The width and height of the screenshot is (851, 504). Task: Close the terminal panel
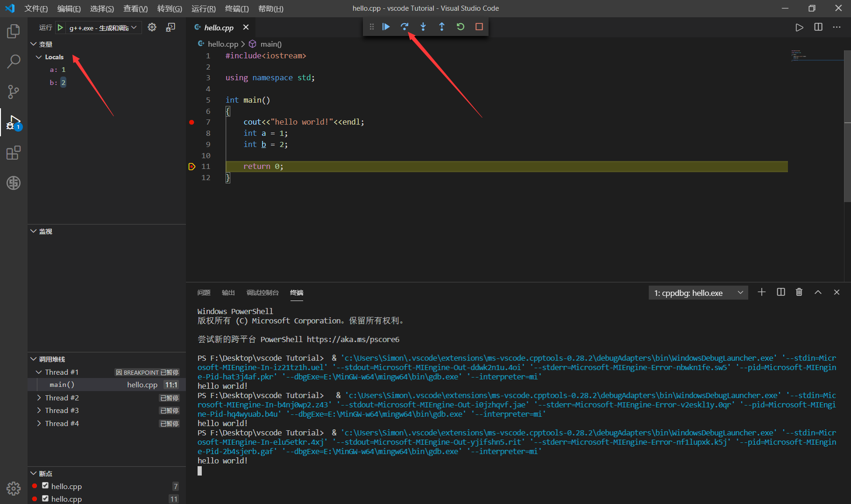tap(837, 292)
